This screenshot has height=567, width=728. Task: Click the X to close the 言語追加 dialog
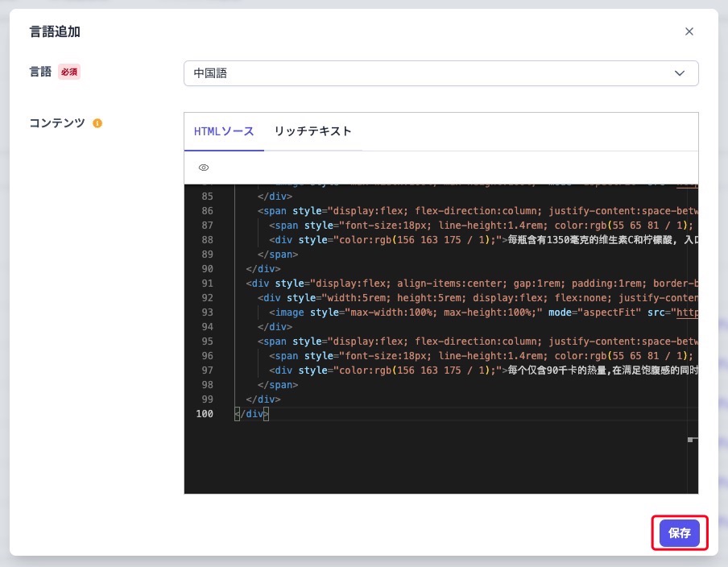point(689,31)
